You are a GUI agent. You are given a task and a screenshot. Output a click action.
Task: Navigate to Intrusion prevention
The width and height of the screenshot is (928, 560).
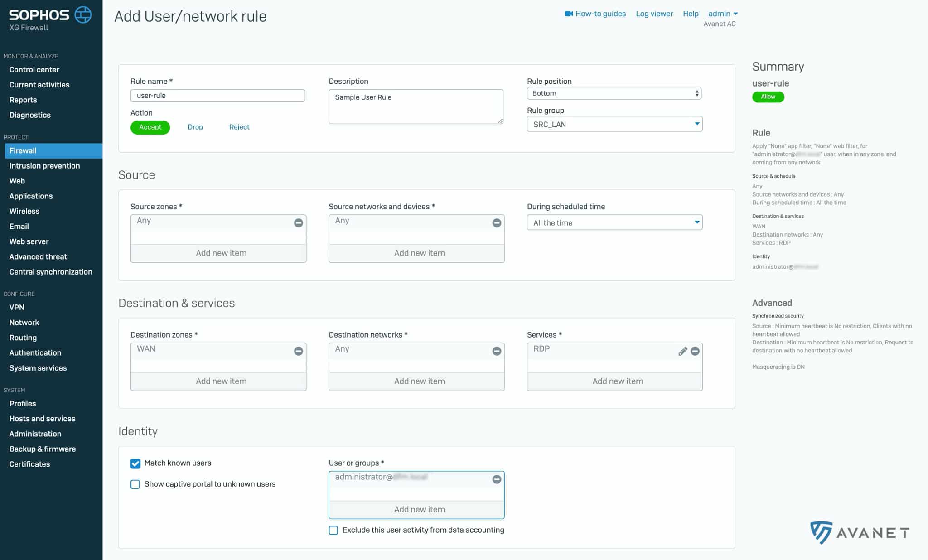(x=44, y=166)
